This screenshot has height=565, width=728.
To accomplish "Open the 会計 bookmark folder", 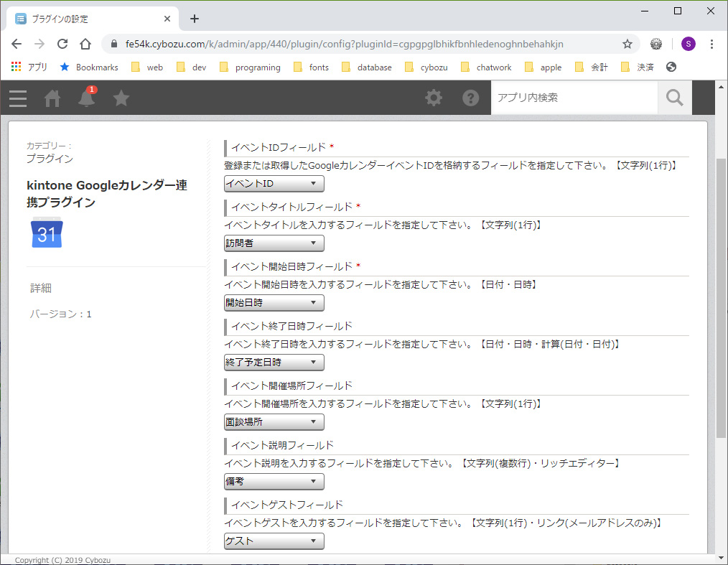I will (592, 67).
